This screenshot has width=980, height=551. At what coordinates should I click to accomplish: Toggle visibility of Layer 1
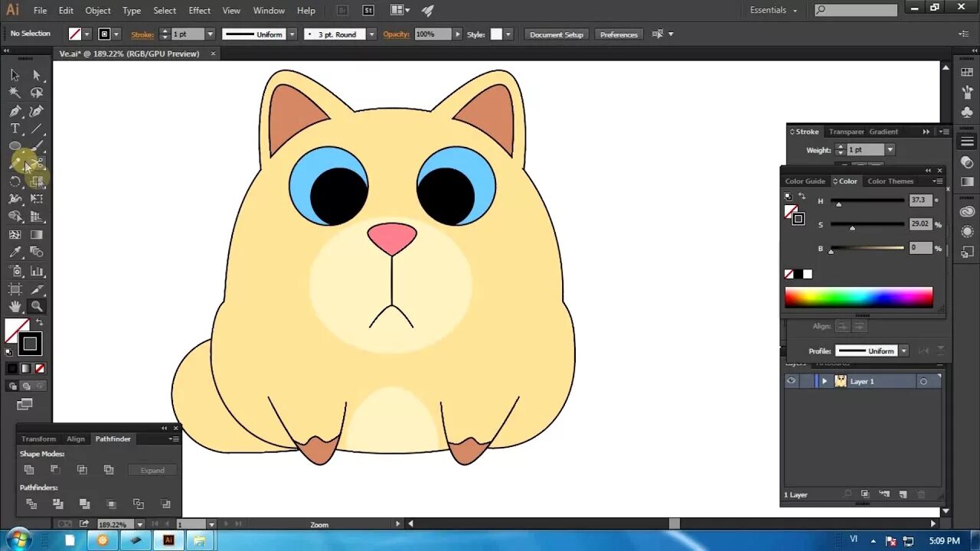point(792,381)
